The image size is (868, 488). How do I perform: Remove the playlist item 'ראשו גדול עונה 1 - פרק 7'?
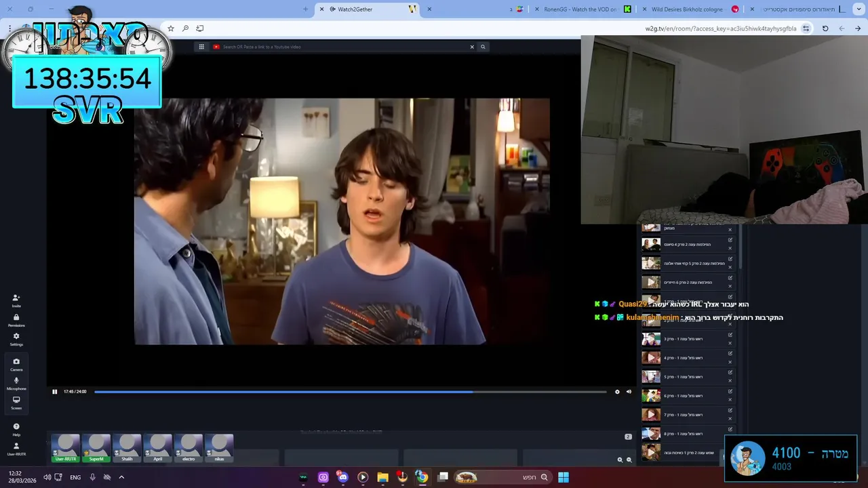click(730, 419)
